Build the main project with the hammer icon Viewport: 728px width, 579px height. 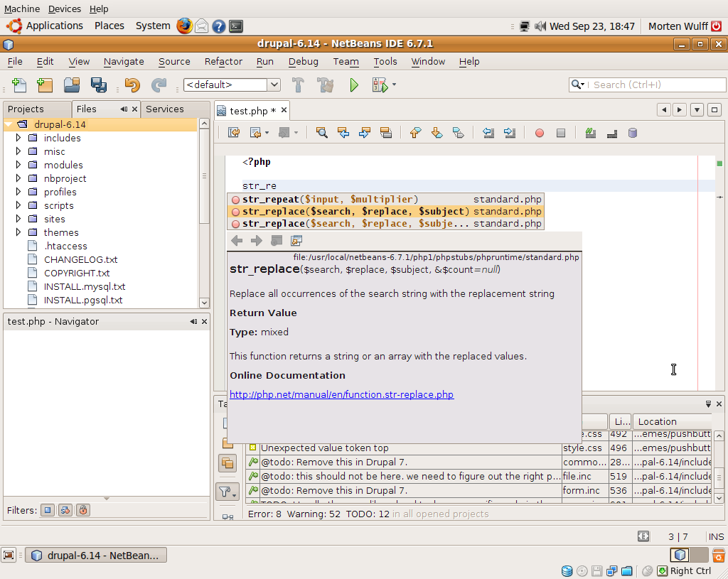point(298,85)
